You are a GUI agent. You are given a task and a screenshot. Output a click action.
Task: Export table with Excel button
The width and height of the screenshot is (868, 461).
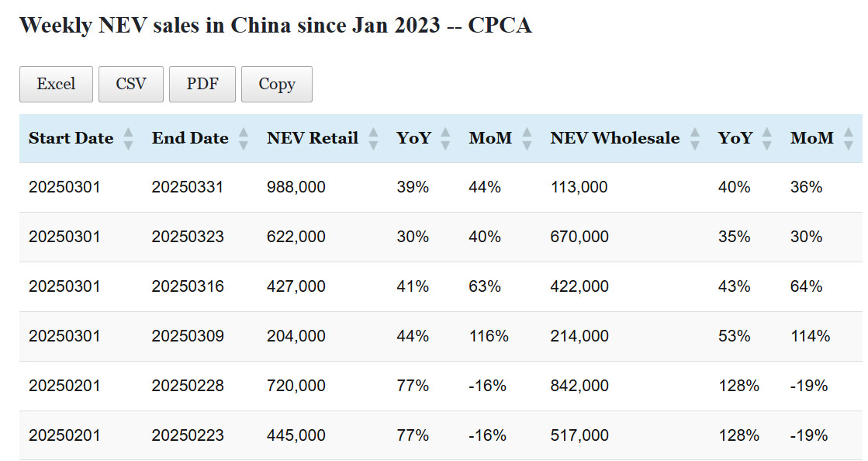[56, 84]
